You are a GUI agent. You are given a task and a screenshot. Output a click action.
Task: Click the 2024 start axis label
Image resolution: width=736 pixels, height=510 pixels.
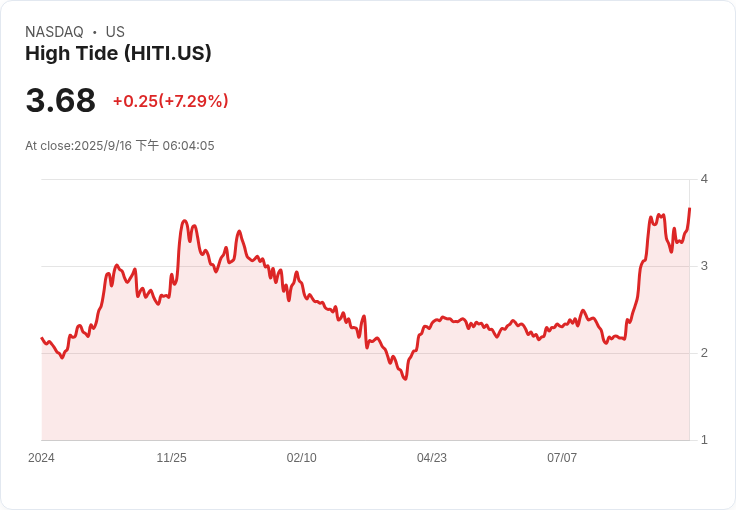pyautogui.click(x=41, y=458)
